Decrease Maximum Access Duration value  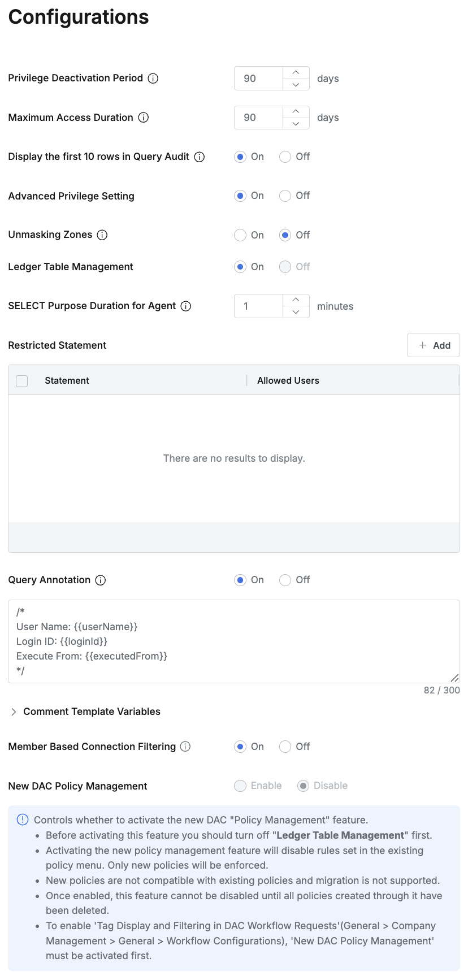coord(296,124)
